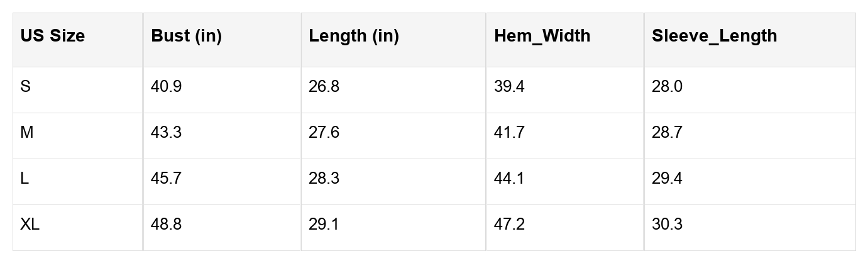
Task: Select the 47.2 hem width cell
Action: (509, 225)
